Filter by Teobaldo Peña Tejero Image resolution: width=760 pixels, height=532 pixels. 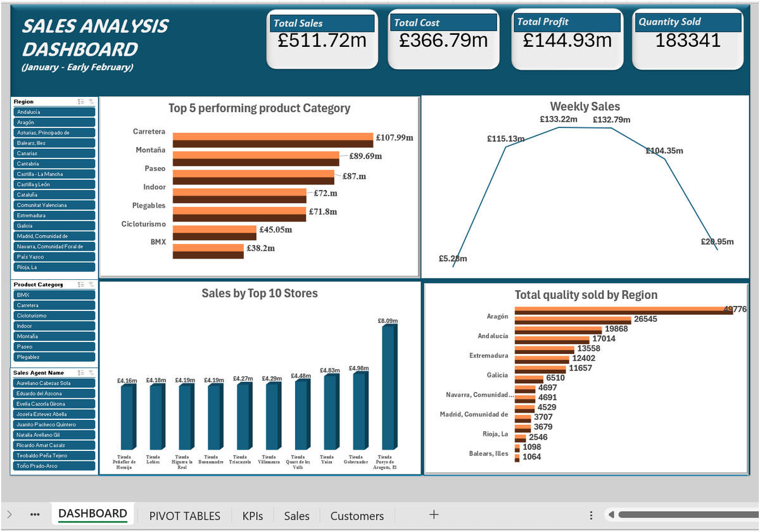coord(54,455)
